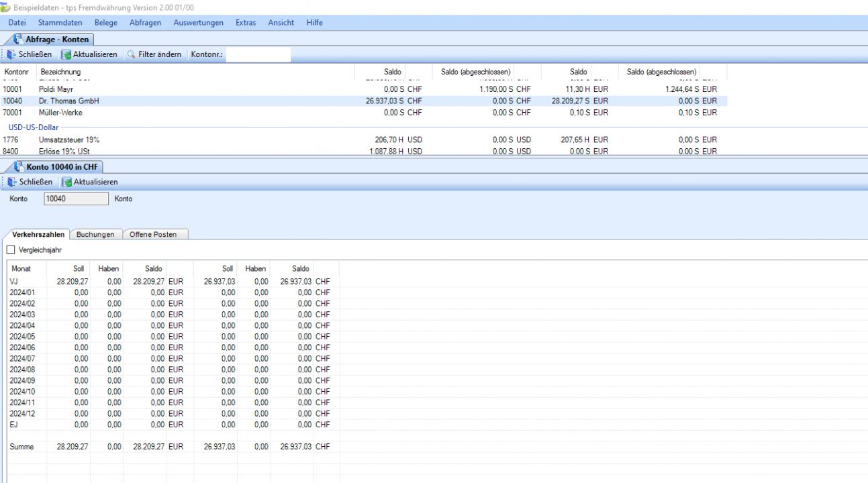This screenshot has height=483, width=868.
Task: Click into the Kontonr. filter field
Action: (258, 54)
